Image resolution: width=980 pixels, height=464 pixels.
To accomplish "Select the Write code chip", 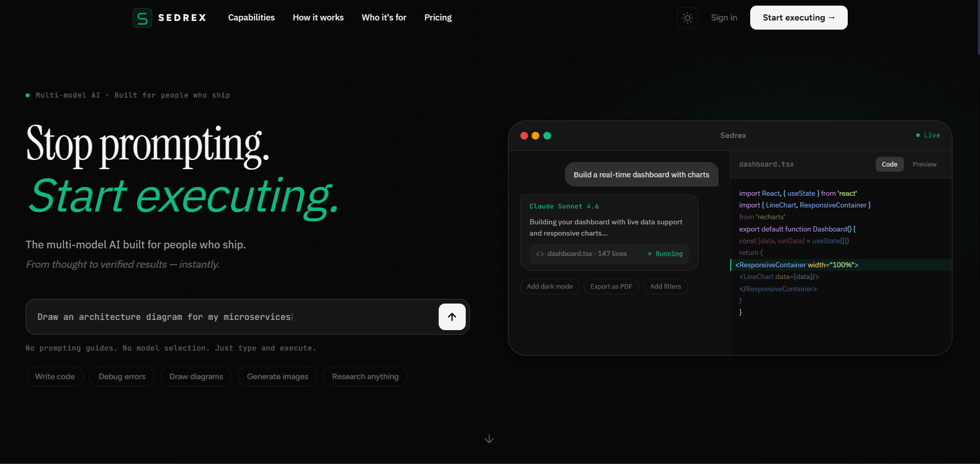I will [55, 377].
